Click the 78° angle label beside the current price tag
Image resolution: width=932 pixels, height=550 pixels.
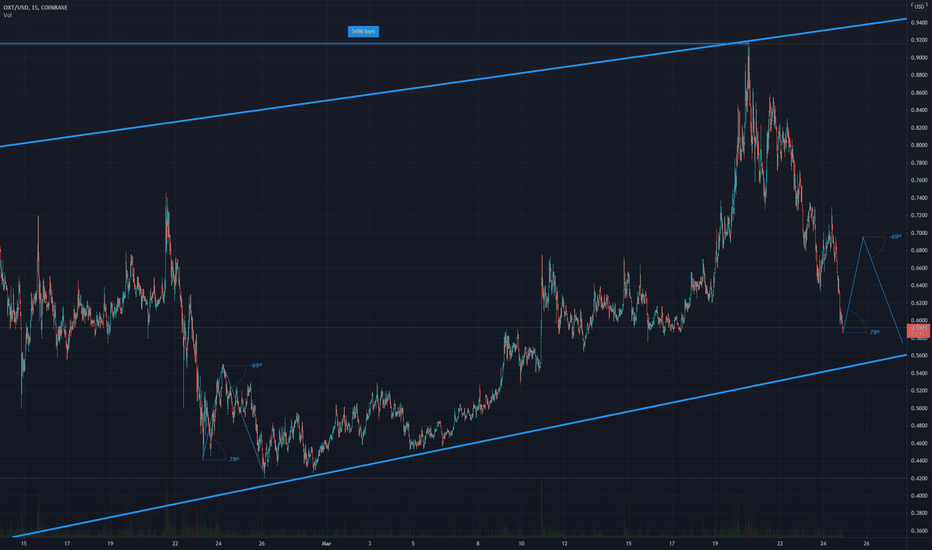coord(875,332)
